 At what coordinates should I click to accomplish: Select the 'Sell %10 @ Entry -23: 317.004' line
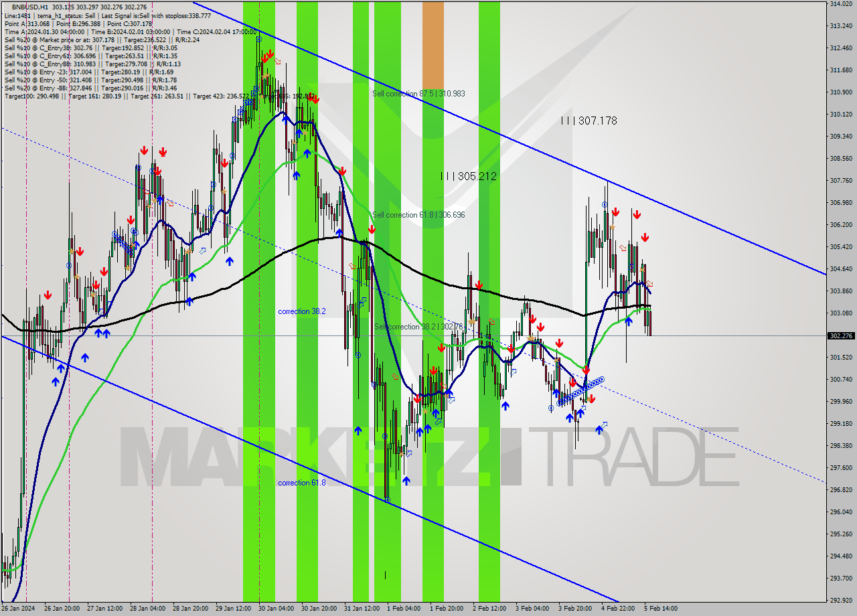[x=89, y=72]
